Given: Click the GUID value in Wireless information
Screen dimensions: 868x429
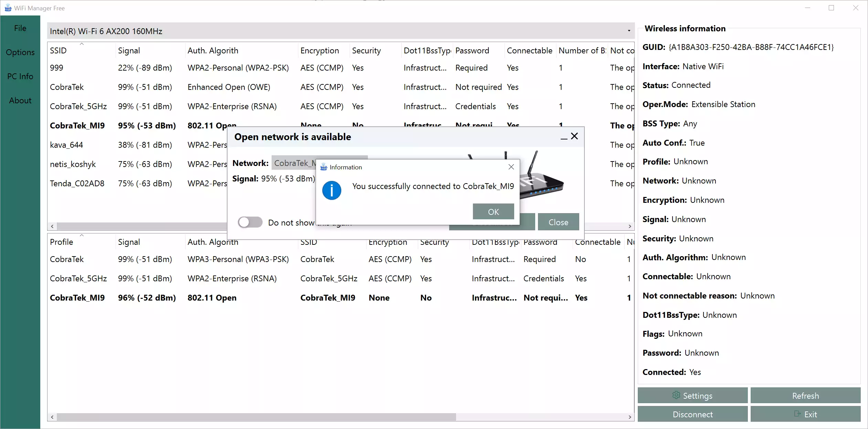Looking at the screenshot, I should point(751,47).
